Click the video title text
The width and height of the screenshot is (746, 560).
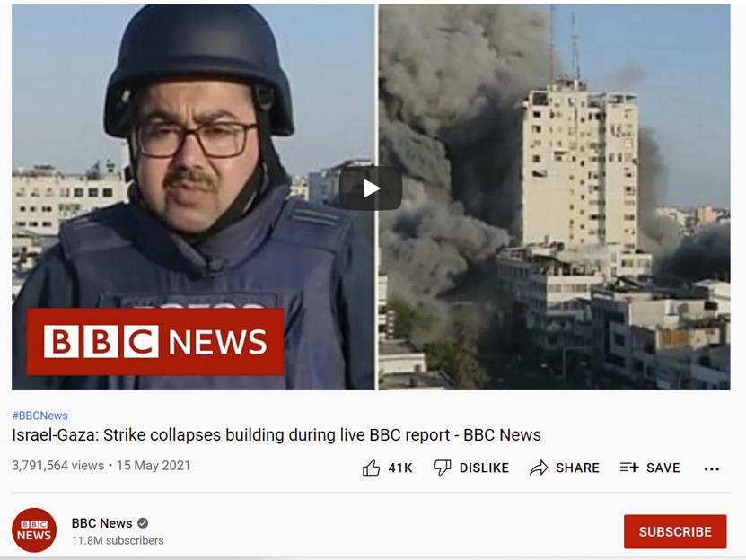[x=276, y=435]
